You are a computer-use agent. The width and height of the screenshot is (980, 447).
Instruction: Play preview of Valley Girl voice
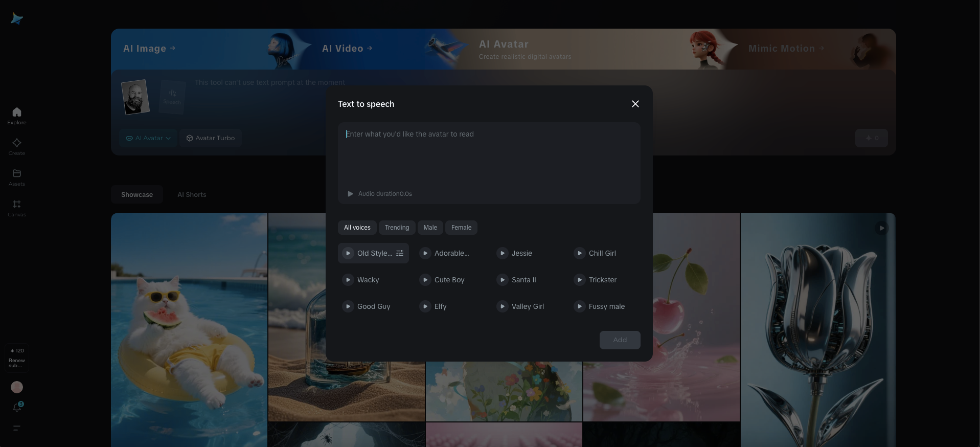coord(502,306)
